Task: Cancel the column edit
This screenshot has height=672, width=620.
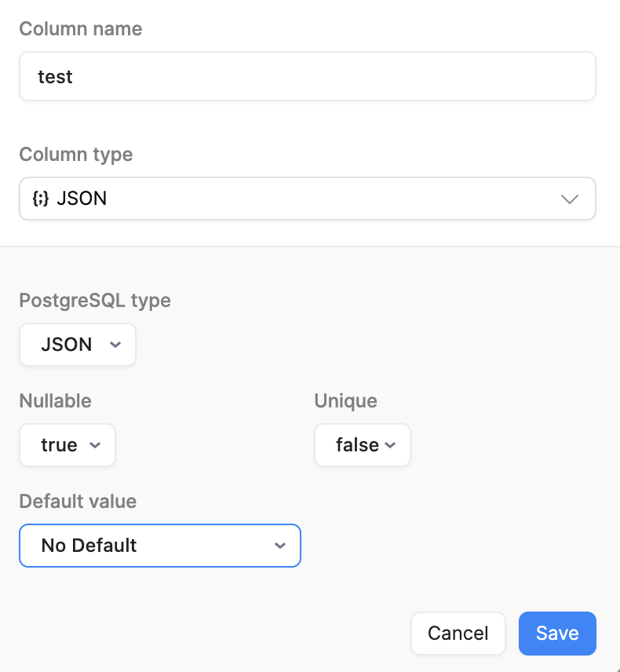Action: pos(458,634)
